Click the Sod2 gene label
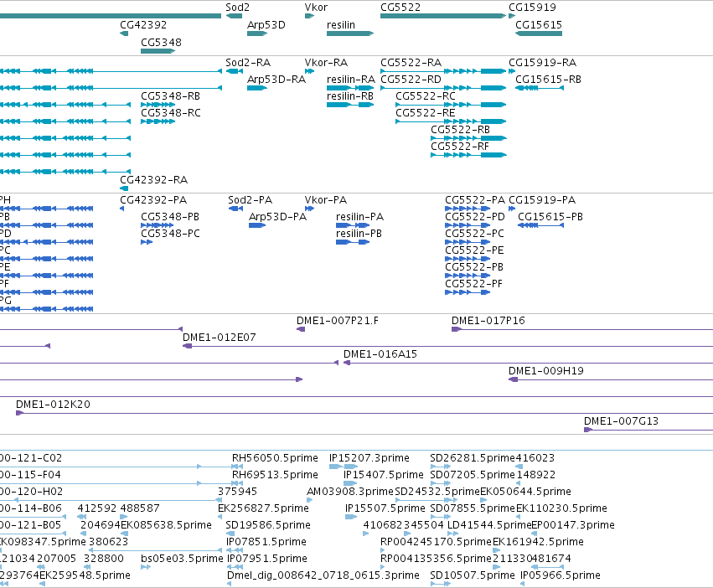713x588 pixels. pos(237,8)
